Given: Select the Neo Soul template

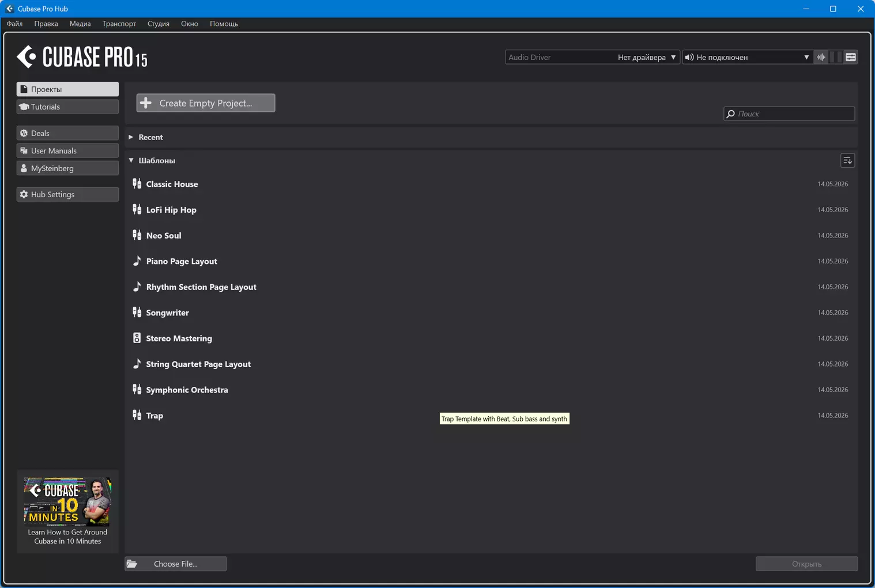Looking at the screenshot, I should pyautogui.click(x=164, y=235).
